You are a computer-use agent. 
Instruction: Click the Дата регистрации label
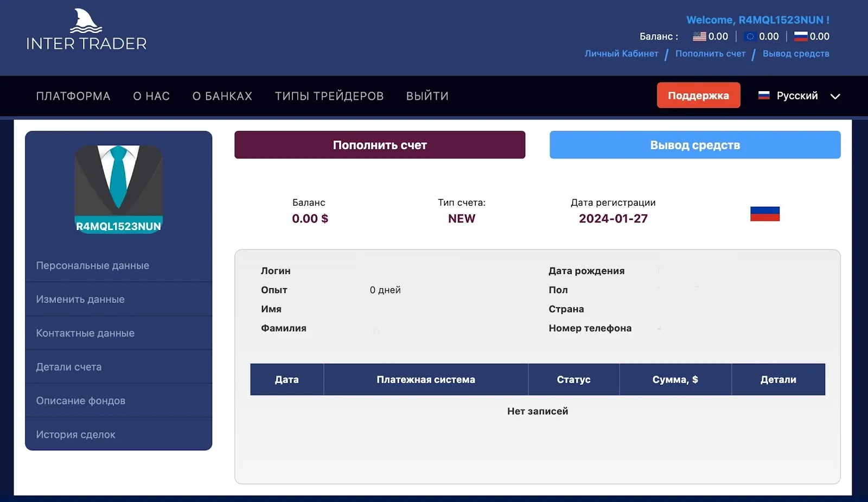[613, 202]
